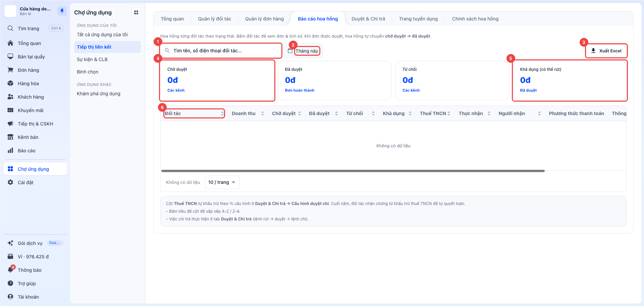Open the Tài khoản user icon
Viewport: 644px width, 306px height.
[x=10, y=297]
